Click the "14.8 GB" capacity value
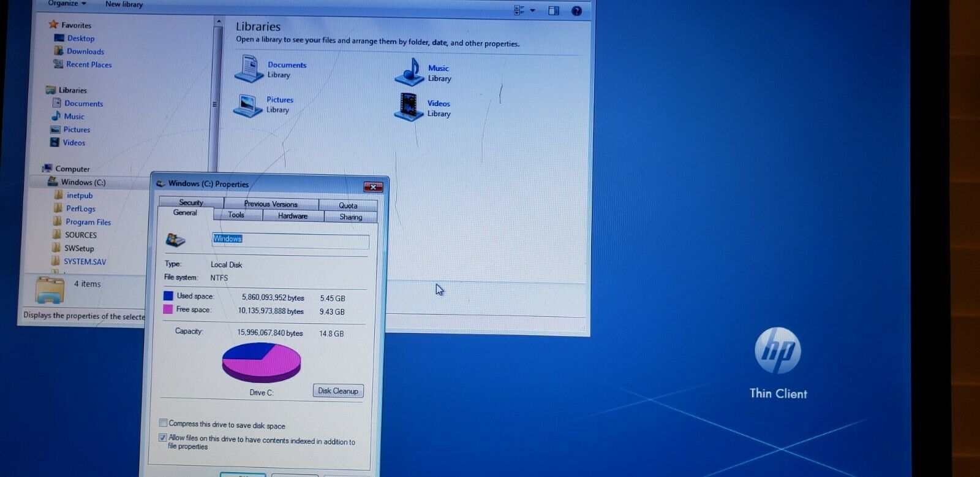980x477 pixels. pos(331,334)
